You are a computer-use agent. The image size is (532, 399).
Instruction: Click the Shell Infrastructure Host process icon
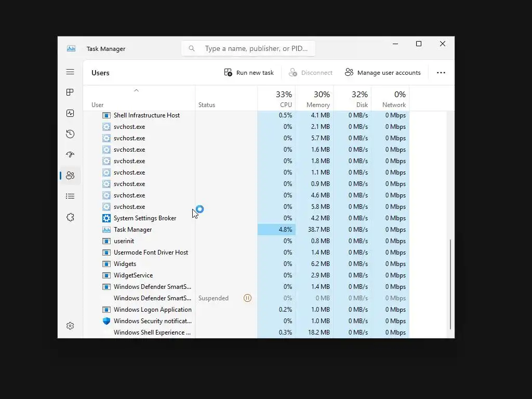click(106, 115)
